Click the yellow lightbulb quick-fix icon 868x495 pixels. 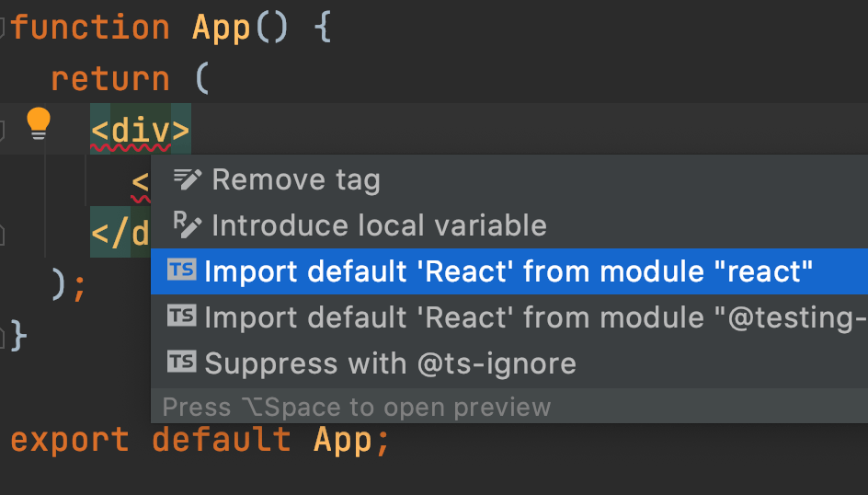38,123
